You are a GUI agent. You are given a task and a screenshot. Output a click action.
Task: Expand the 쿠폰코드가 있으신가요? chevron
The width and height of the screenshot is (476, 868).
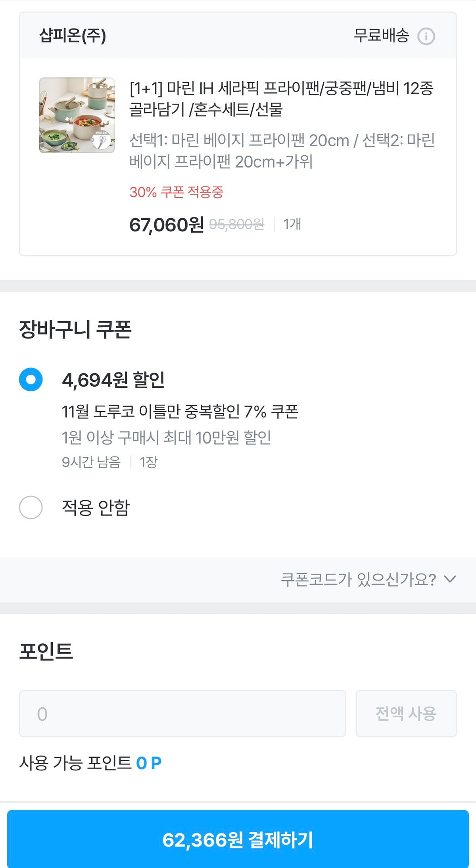coord(450,579)
